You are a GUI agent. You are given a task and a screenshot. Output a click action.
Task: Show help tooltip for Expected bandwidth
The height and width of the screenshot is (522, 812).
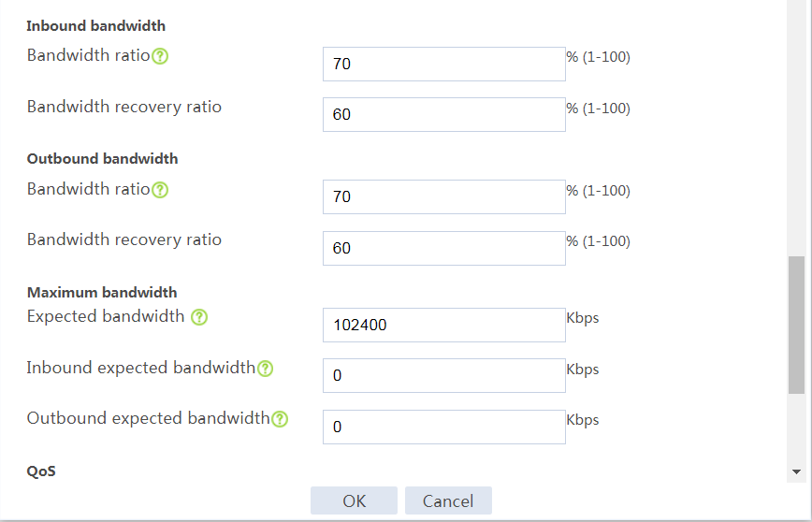point(199,317)
